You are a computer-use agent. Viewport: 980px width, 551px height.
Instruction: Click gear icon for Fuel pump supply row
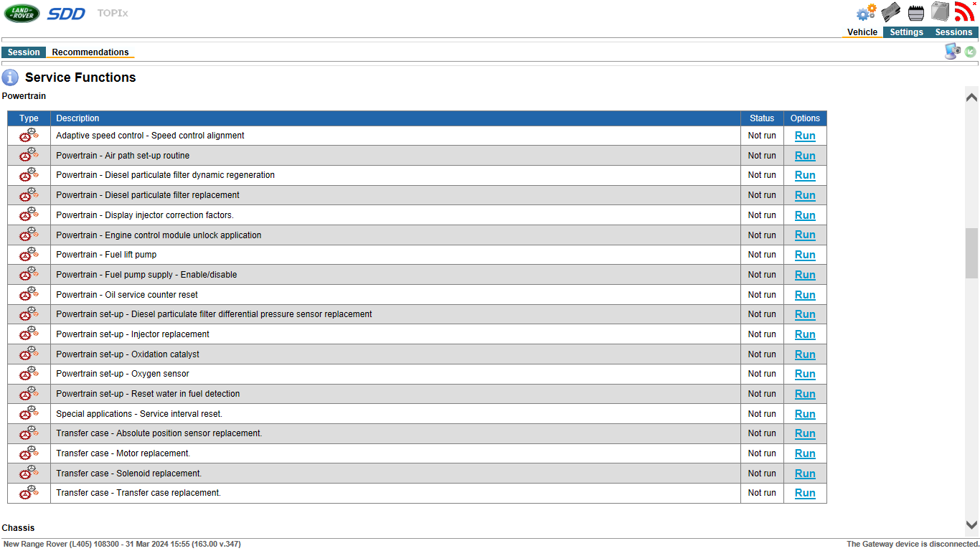29,274
